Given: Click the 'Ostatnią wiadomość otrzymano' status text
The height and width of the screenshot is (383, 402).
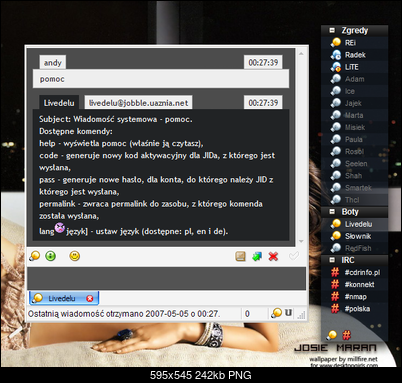Looking at the screenshot, I should [x=124, y=314].
